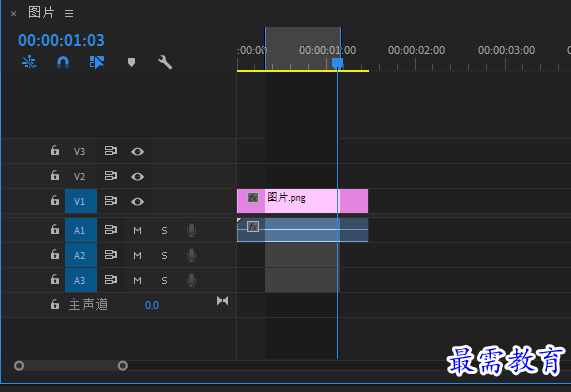Screen dimensions: 571x392
Task: Click the left zoom scrollbar handle
Action: tap(19, 366)
